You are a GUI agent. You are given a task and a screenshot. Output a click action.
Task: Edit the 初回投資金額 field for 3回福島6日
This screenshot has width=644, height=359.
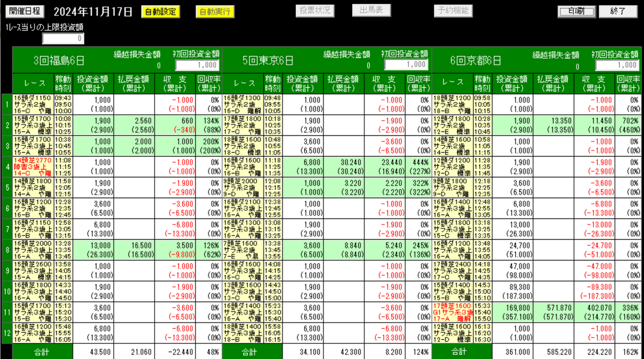(197, 65)
